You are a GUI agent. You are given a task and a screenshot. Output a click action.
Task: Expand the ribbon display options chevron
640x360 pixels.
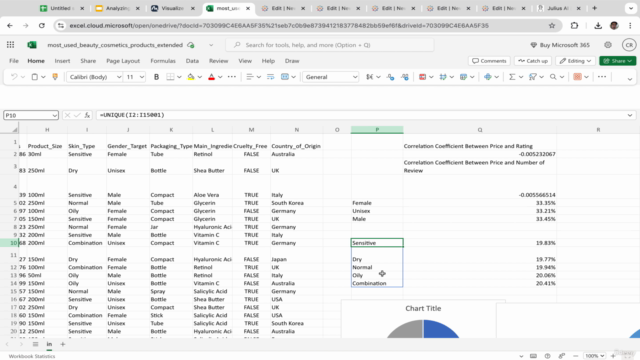[629, 79]
